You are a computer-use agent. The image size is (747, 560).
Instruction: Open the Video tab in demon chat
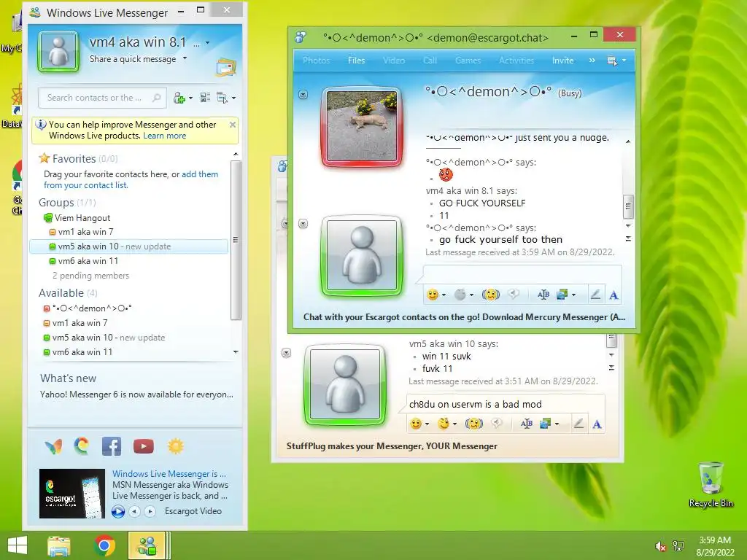click(394, 61)
